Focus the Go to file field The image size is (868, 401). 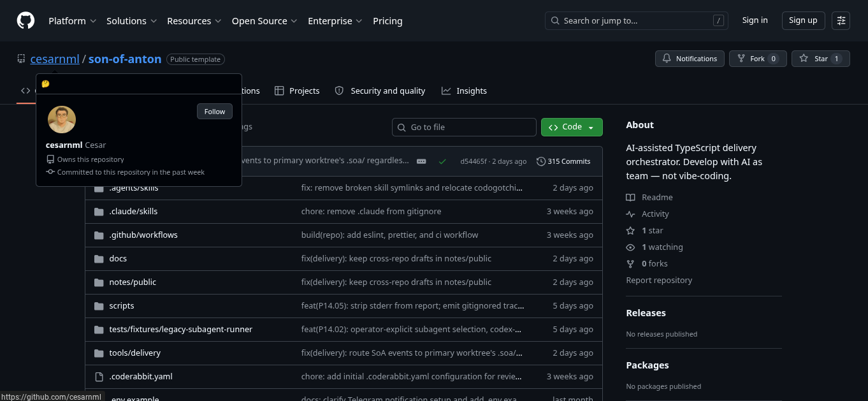click(464, 127)
